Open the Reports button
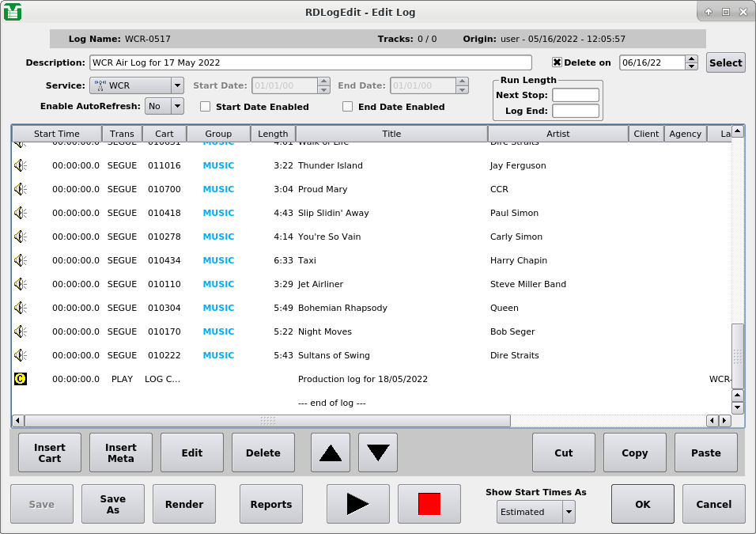Viewport: 756px width, 534px height. [271, 504]
